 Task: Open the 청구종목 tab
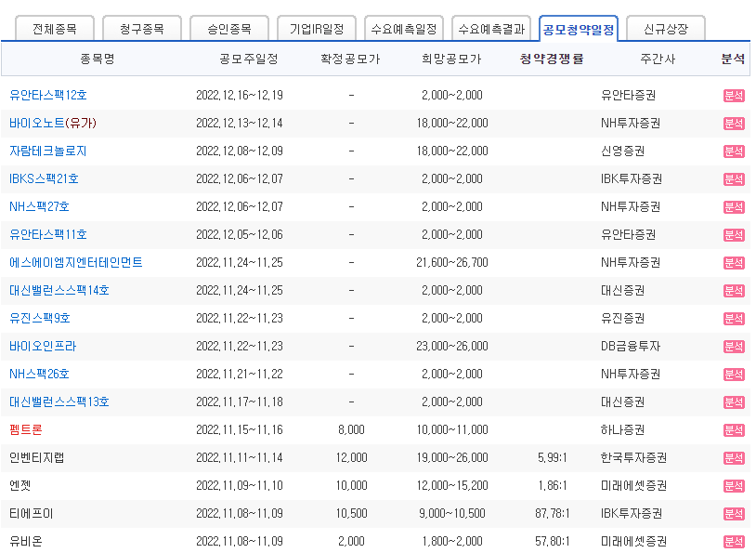pos(141,28)
